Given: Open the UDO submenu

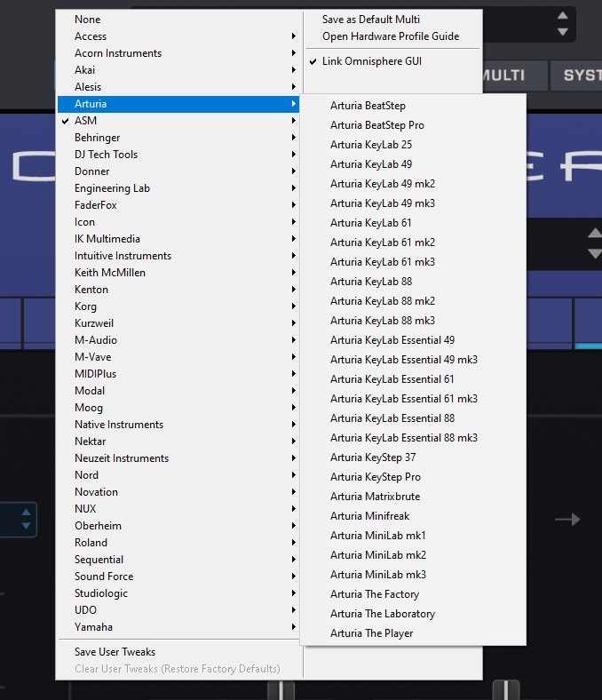Looking at the screenshot, I should [178, 610].
